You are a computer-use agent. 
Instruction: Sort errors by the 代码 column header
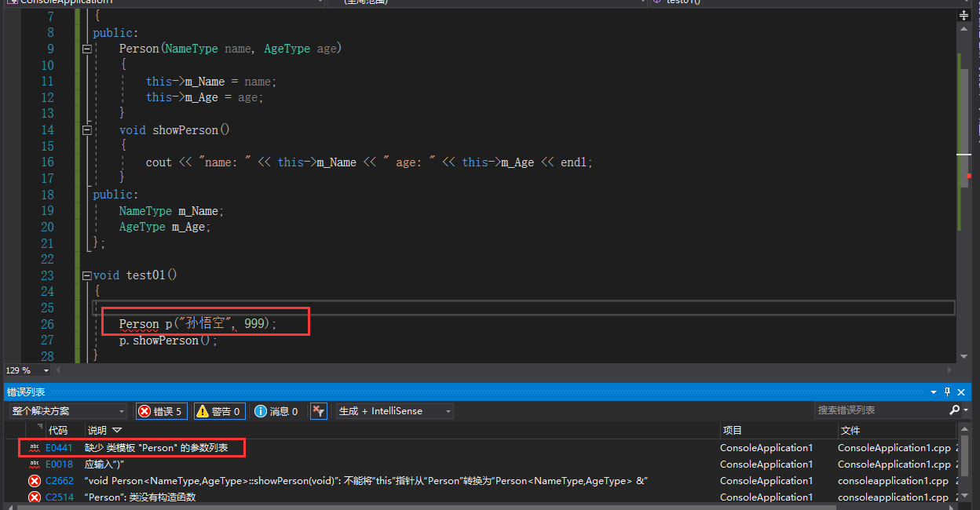point(58,431)
